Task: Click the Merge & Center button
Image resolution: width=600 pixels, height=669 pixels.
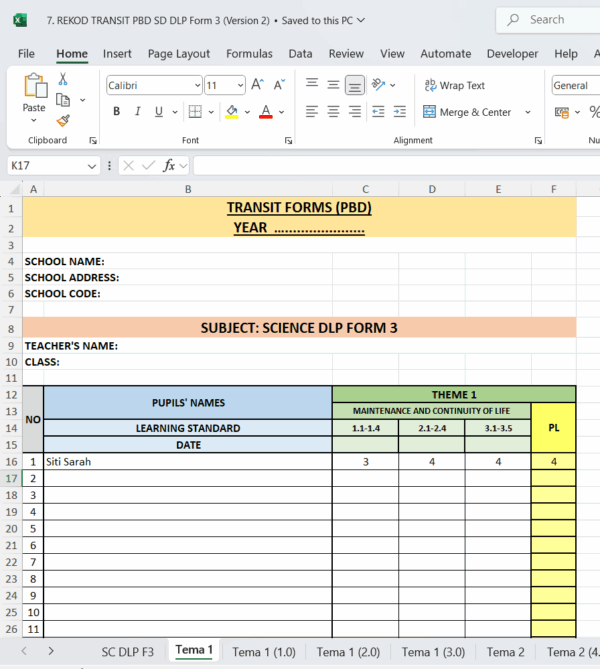Action: pos(468,112)
